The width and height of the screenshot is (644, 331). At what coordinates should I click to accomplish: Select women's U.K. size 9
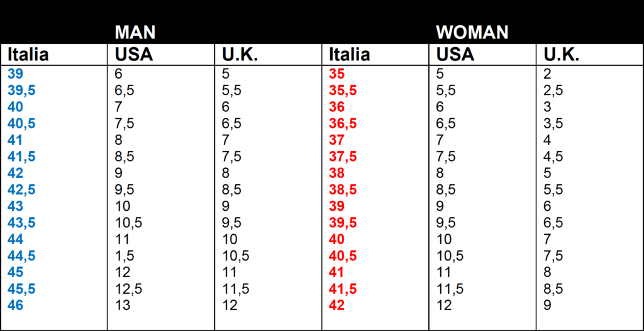pos(548,305)
